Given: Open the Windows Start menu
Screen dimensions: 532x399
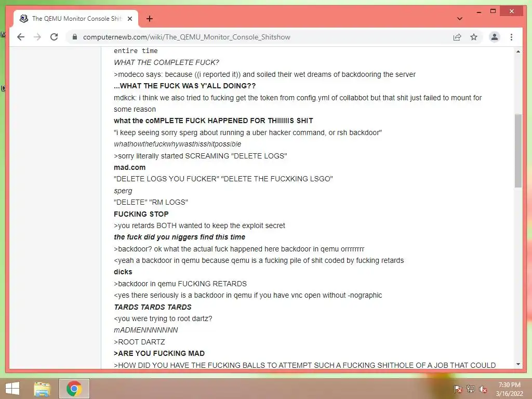Looking at the screenshot, I should pyautogui.click(x=12, y=389).
